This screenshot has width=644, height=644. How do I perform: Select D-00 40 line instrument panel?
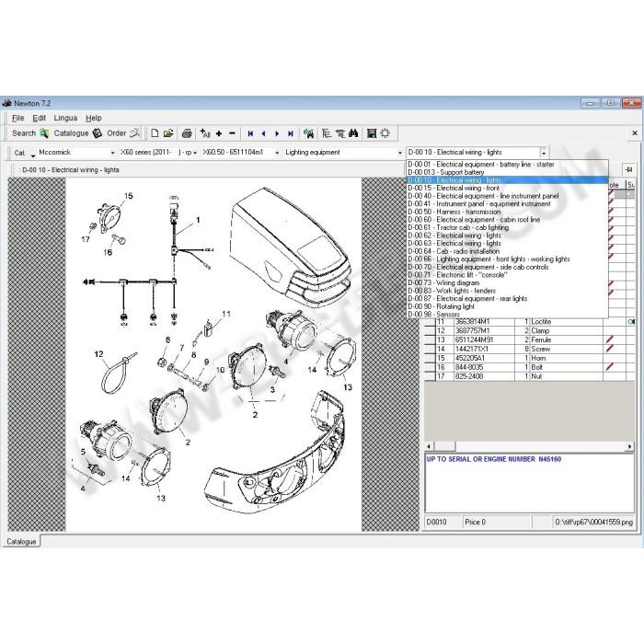click(x=507, y=196)
